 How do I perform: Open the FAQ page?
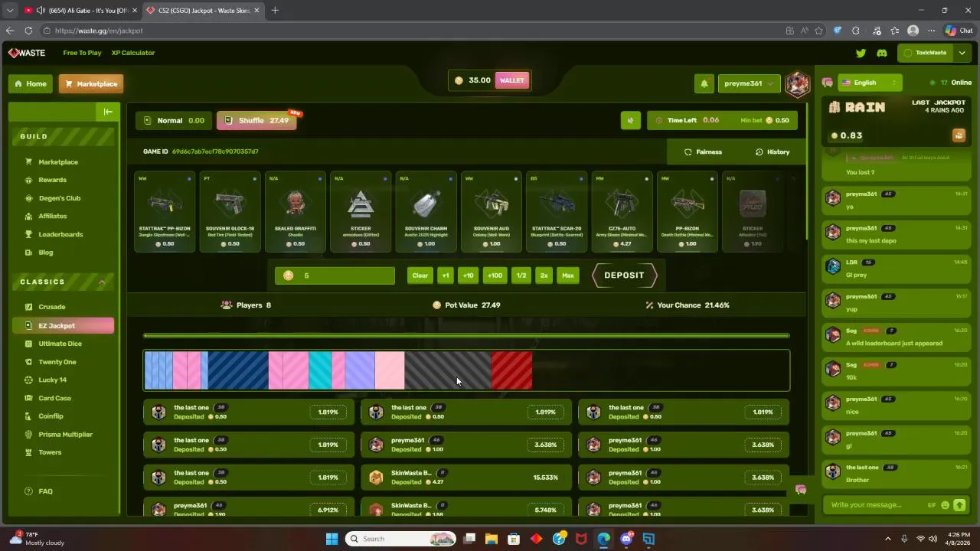point(45,491)
